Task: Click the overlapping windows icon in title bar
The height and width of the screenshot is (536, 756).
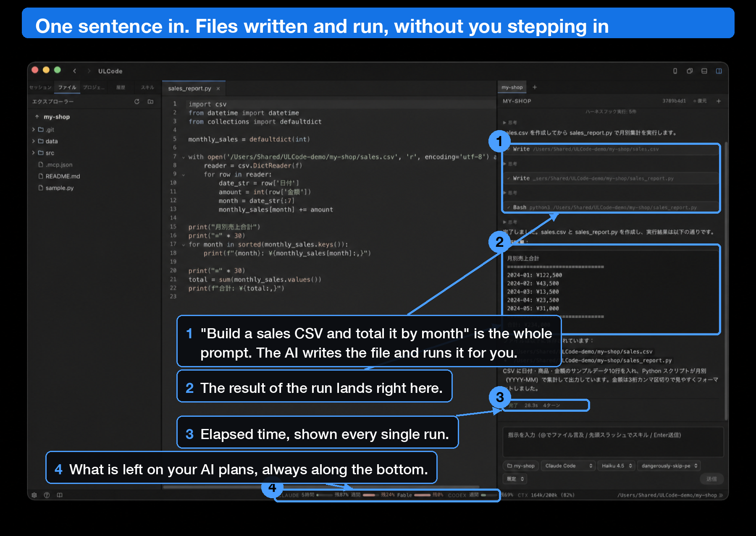Action: [690, 71]
